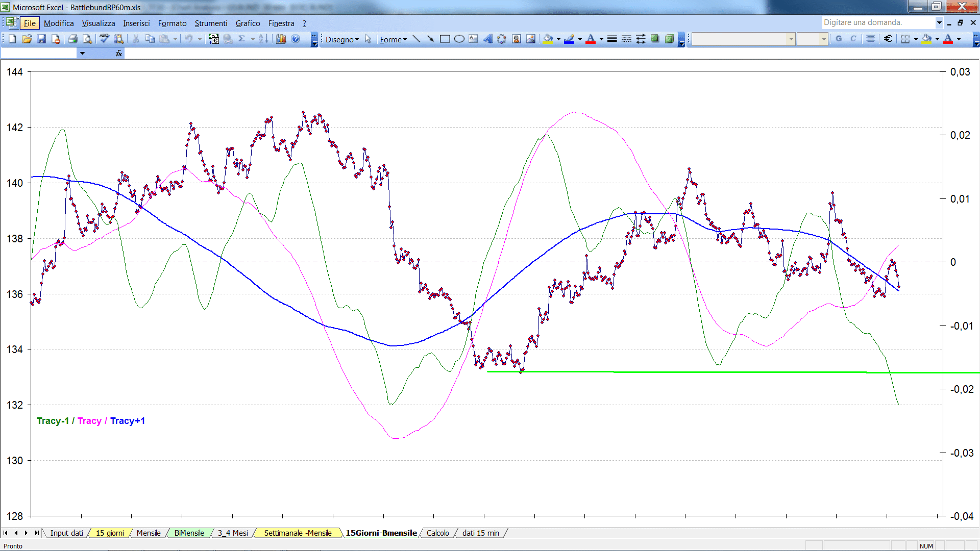Click the AutoSum sigma icon
Viewport: 980px width, 551px height.
(x=242, y=39)
